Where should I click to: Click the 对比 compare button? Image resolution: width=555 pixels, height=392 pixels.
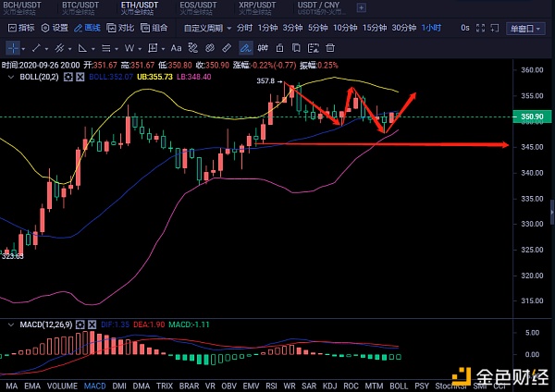click(x=120, y=28)
